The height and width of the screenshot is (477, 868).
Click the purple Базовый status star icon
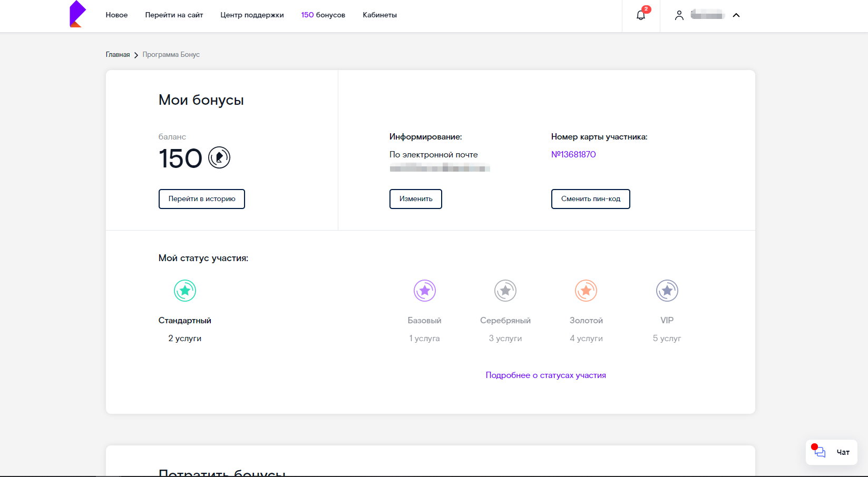[x=424, y=290]
